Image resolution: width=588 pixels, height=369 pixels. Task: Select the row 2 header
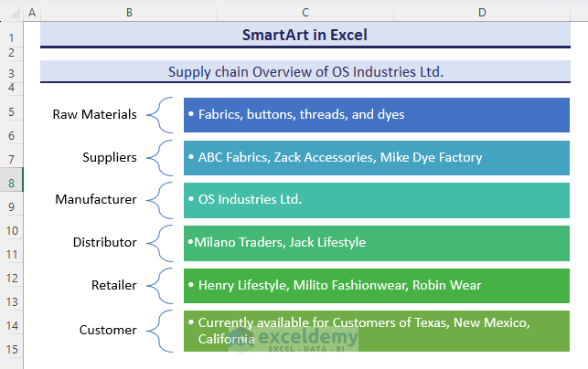tap(11, 52)
